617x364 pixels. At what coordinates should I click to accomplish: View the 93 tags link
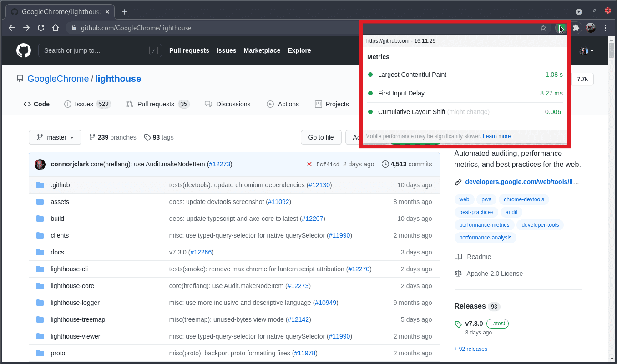[159, 137]
